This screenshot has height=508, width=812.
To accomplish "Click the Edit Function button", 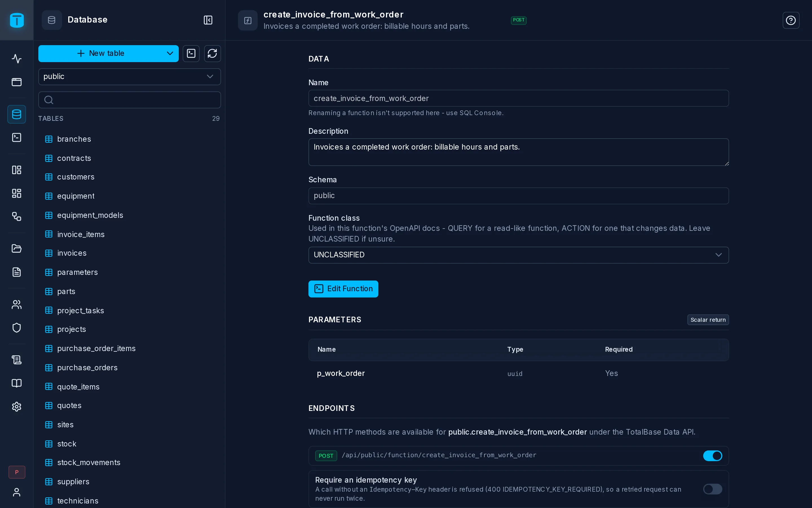I will point(343,289).
